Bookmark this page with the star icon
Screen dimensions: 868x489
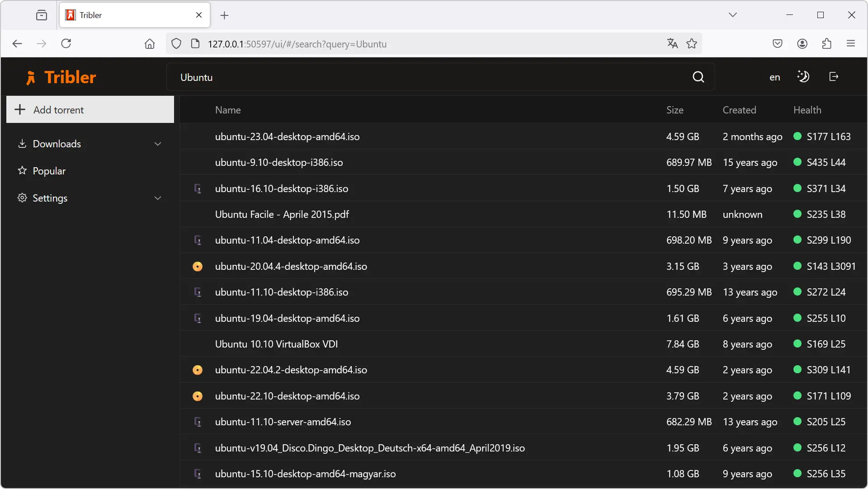(692, 43)
